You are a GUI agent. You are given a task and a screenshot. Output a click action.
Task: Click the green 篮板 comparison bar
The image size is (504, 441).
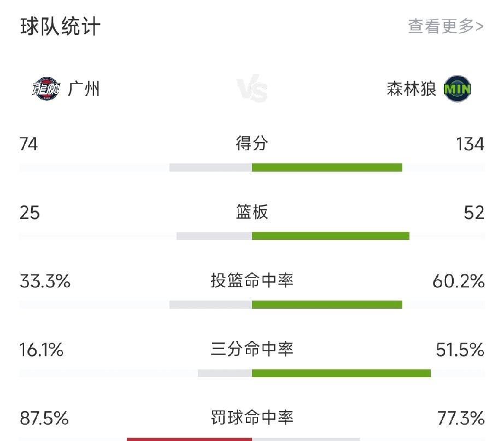click(x=330, y=236)
